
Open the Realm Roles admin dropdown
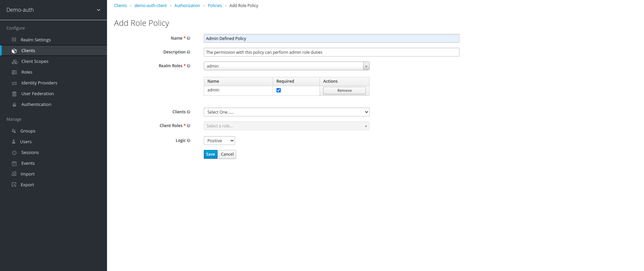pos(286,66)
